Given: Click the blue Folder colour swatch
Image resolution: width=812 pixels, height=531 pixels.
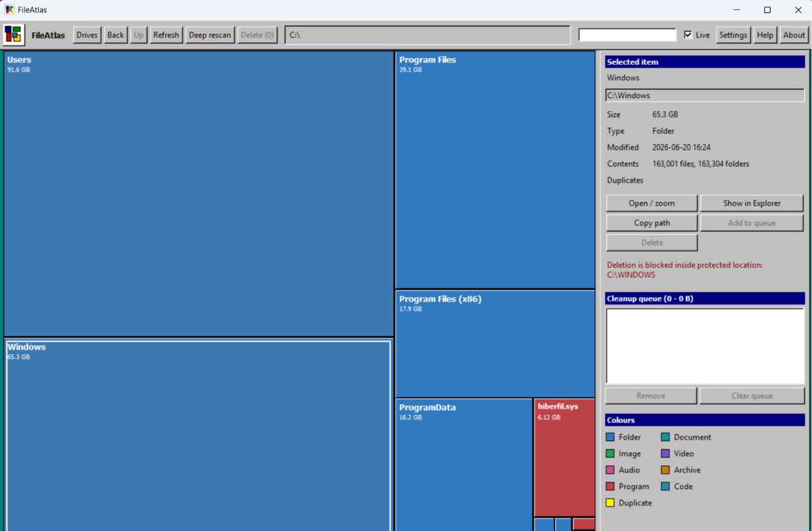Looking at the screenshot, I should pyautogui.click(x=610, y=437).
